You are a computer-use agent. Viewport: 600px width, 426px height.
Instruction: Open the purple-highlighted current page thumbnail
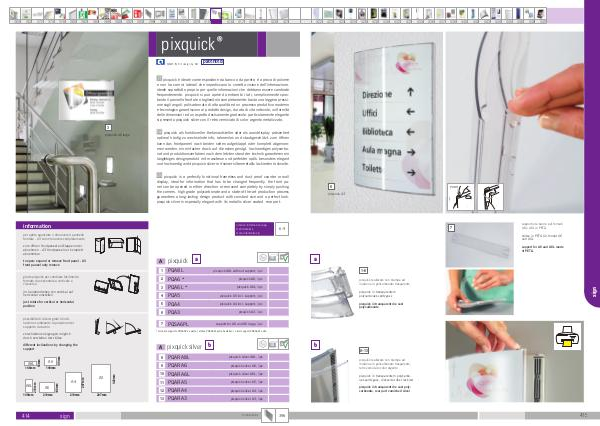[216, 15]
